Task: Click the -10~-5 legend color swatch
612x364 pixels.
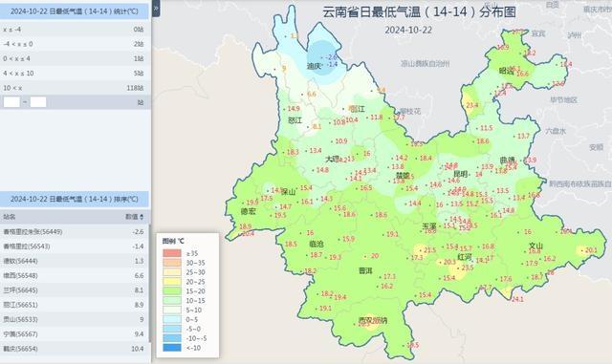Action: [172, 338]
